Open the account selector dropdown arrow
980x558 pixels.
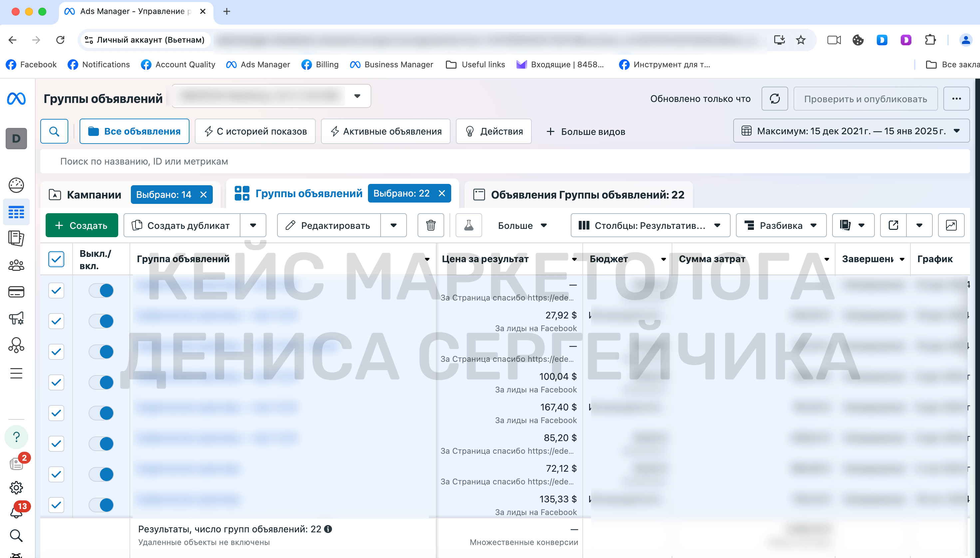click(357, 96)
